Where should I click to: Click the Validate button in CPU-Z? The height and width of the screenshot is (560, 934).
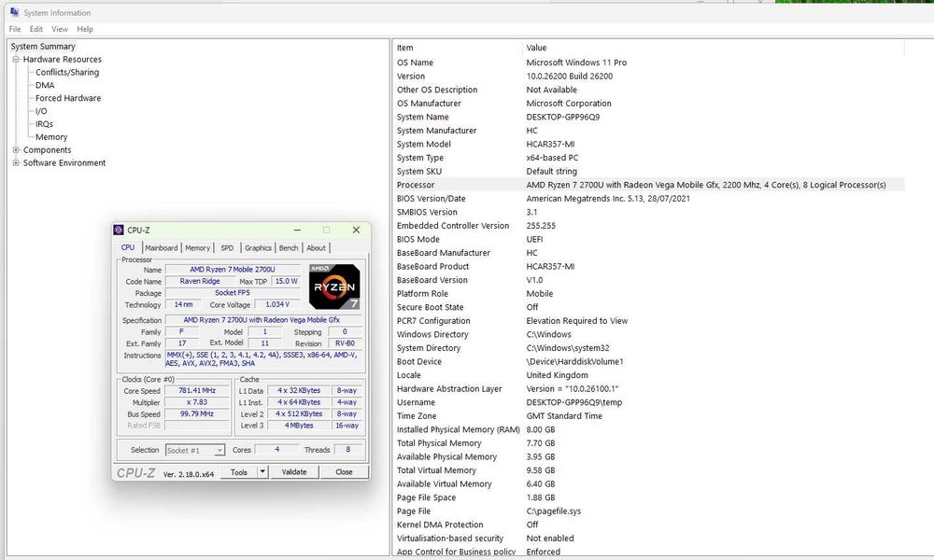coord(294,472)
